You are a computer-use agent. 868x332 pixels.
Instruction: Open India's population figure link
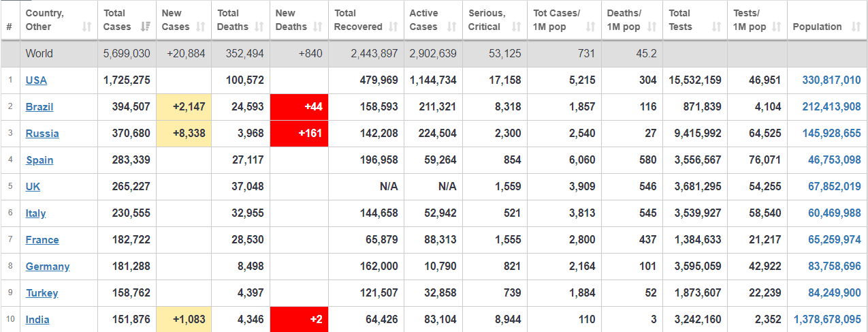pyautogui.click(x=827, y=320)
